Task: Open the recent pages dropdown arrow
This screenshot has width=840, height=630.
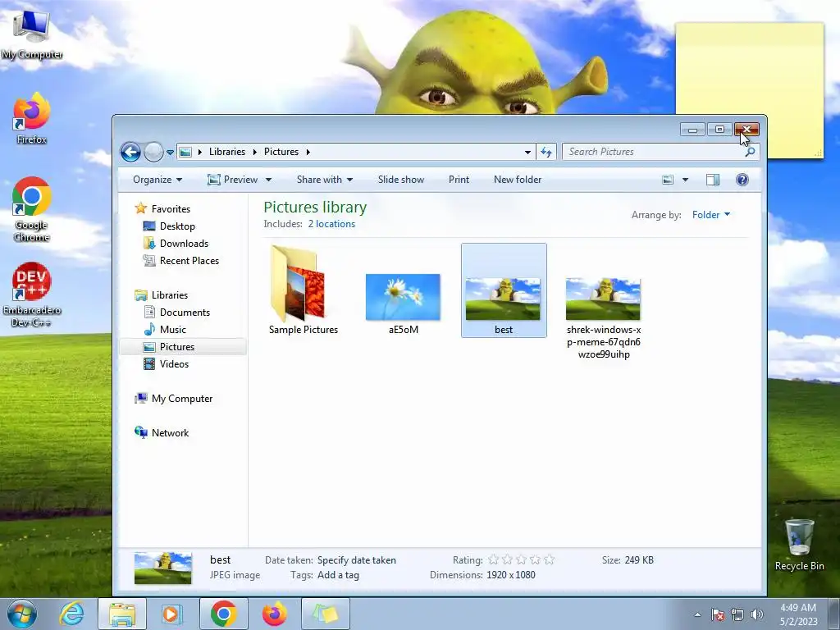Action: click(170, 153)
